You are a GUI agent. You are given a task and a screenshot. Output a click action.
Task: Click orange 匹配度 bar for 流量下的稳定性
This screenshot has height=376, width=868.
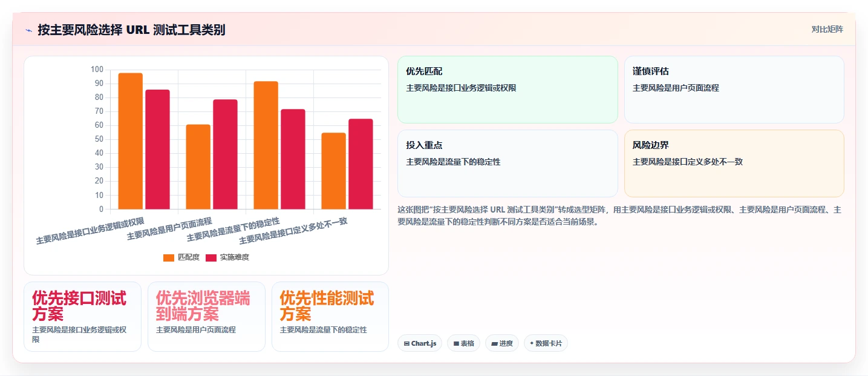click(266, 145)
